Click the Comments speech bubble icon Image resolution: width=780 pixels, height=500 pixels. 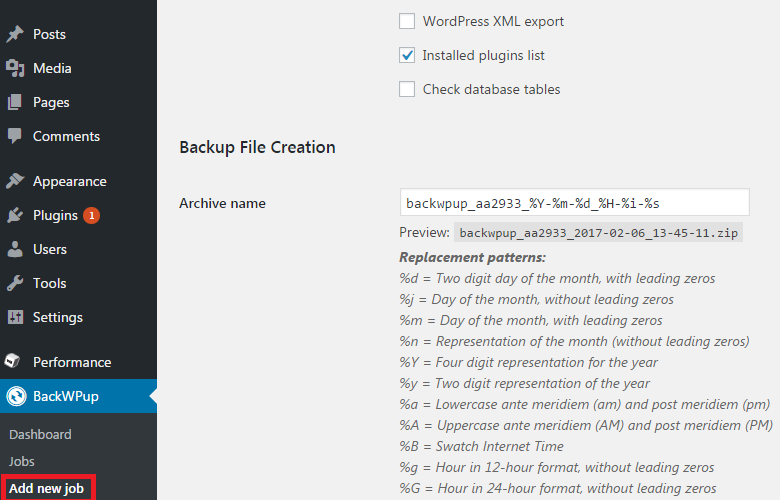point(15,136)
